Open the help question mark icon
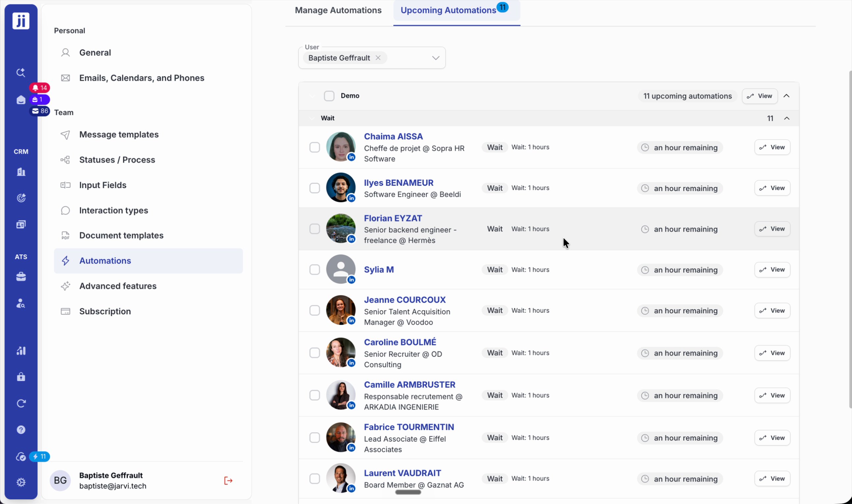This screenshot has width=852, height=504. click(21, 430)
